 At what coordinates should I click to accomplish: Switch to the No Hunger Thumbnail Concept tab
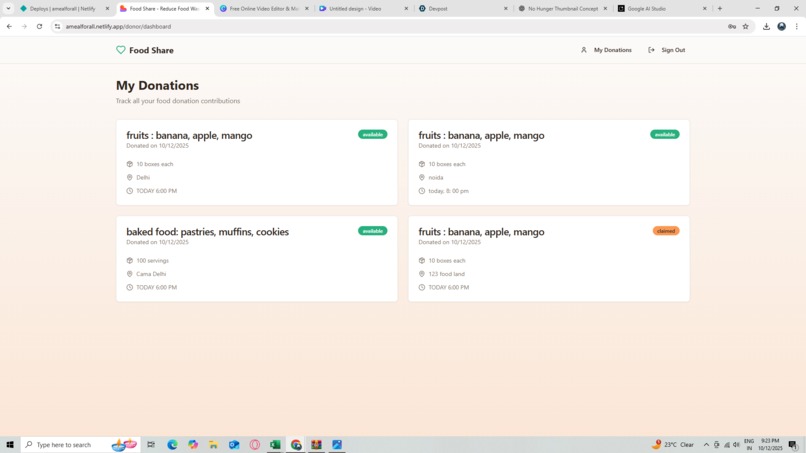563,9
